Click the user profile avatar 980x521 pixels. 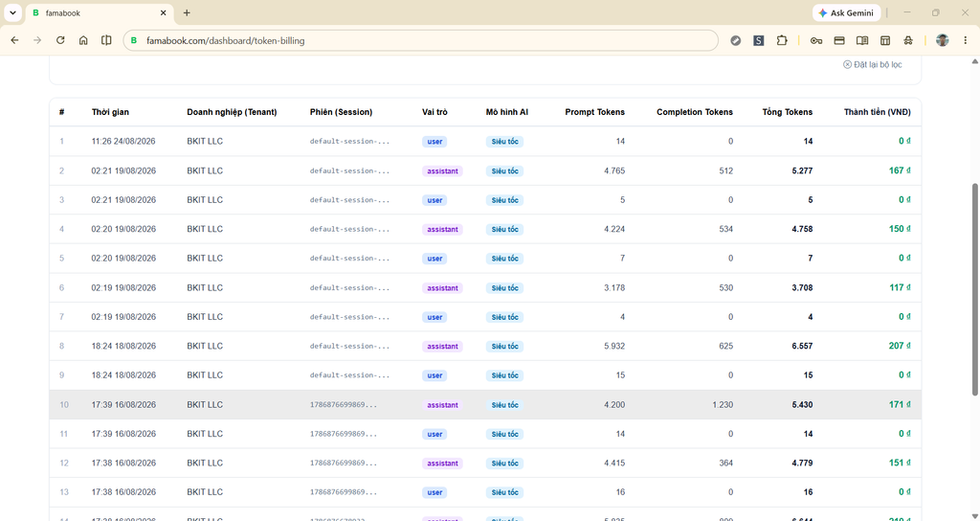click(x=942, y=40)
